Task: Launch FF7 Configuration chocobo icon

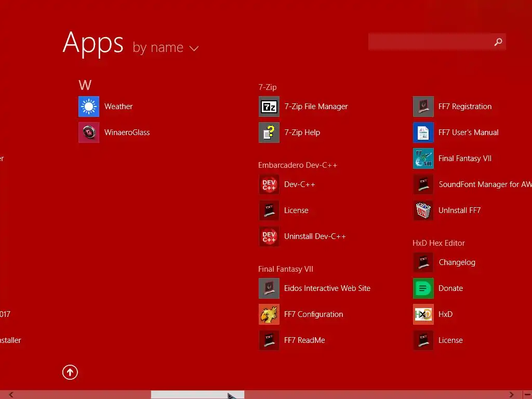Action: [x=269, y=314]
